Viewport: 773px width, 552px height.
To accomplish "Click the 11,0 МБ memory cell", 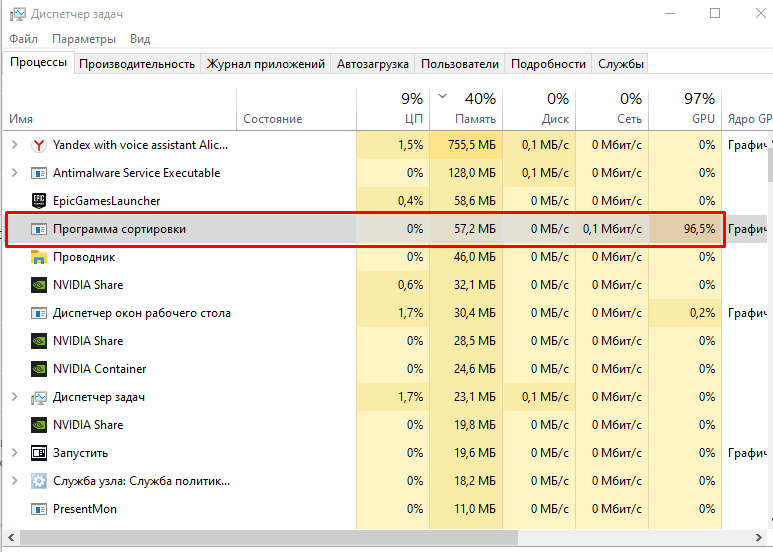I will point(466,509).
